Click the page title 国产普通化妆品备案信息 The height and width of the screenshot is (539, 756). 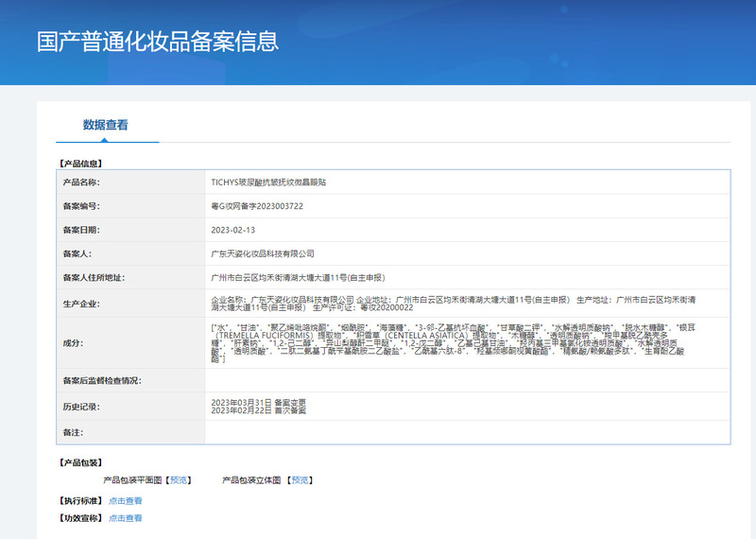pyautogui.click(x=158, y=42)
